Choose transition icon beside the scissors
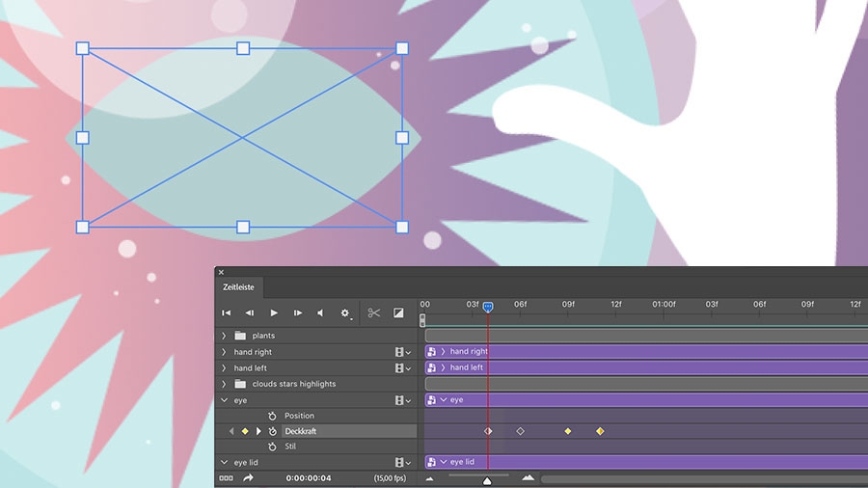The image size is (868, 488). (x=398, y=313)
